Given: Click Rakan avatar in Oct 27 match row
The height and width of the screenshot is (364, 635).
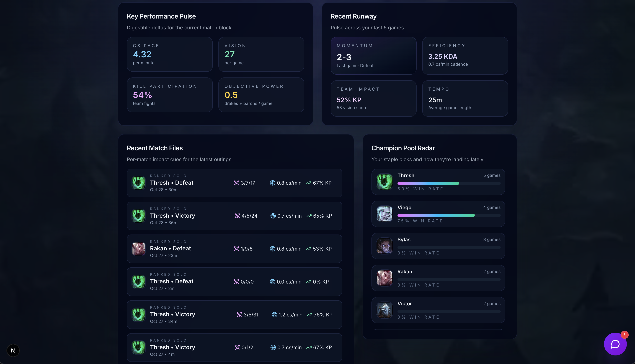Looking at the screenshot, I should 139,248.
